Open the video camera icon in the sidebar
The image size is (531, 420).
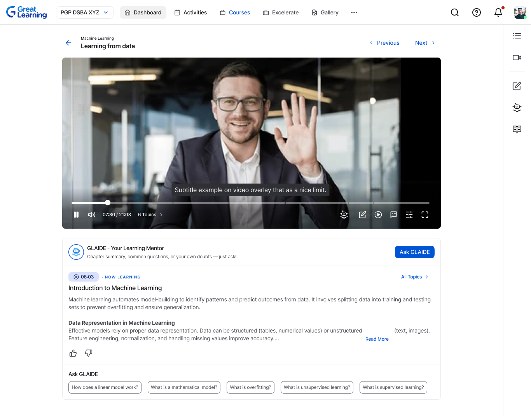pos(517,58)
